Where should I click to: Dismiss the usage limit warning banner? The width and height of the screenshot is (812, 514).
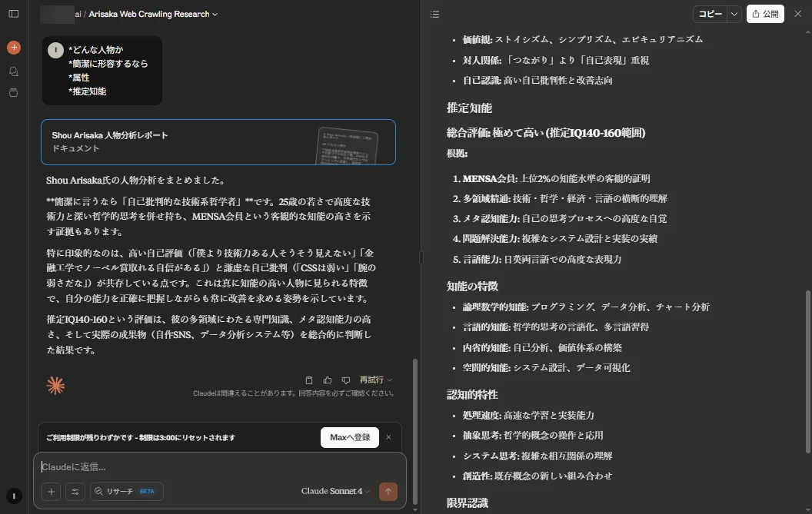(388, 437)
